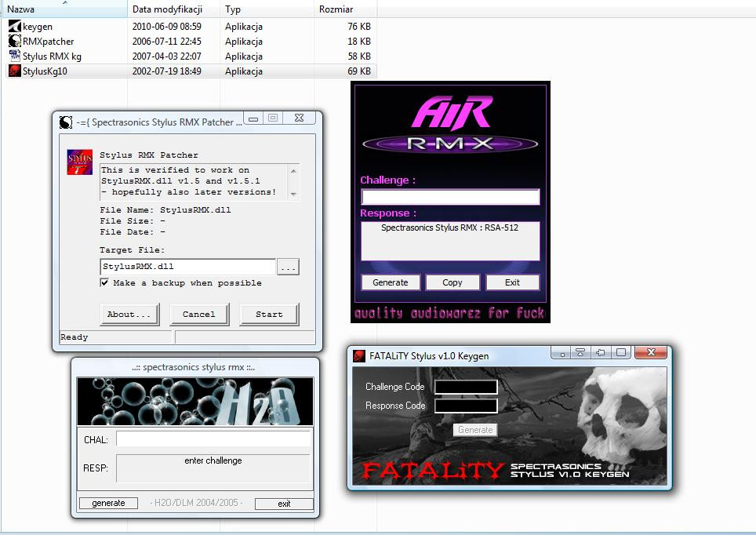Start patching StylusRMX.dll
The height and width of the screenshot is (535, 756).
(x=269, y=315)
